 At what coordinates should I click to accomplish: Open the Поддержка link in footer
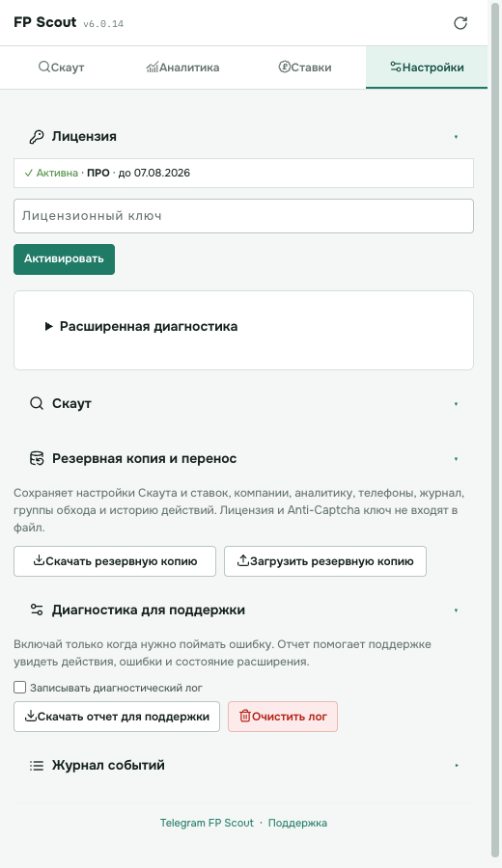(x=297, y=824)
